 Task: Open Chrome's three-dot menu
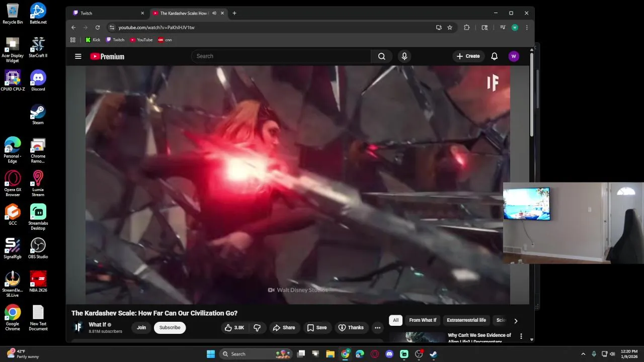(x=527, y=28)
